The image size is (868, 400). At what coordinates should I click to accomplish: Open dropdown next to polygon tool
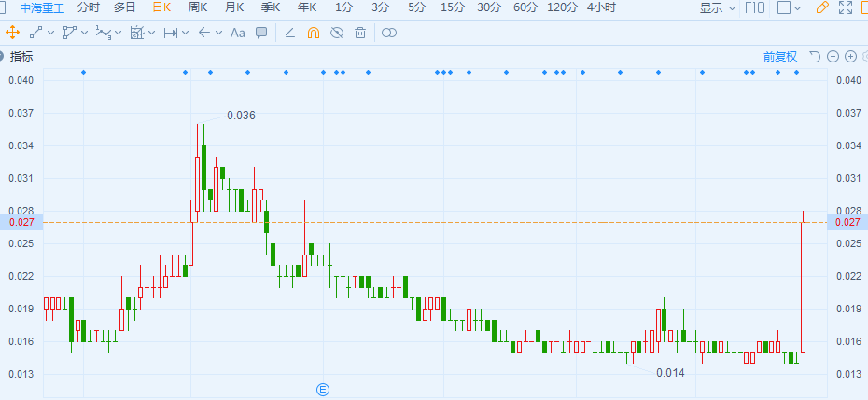pos(84,34)
